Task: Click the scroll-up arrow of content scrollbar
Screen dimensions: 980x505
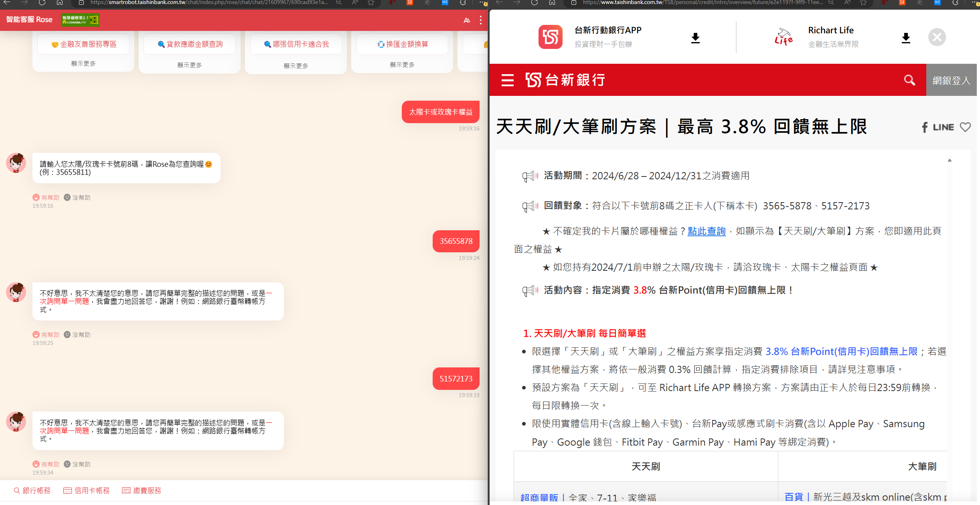Action: (x=950, y=160)
